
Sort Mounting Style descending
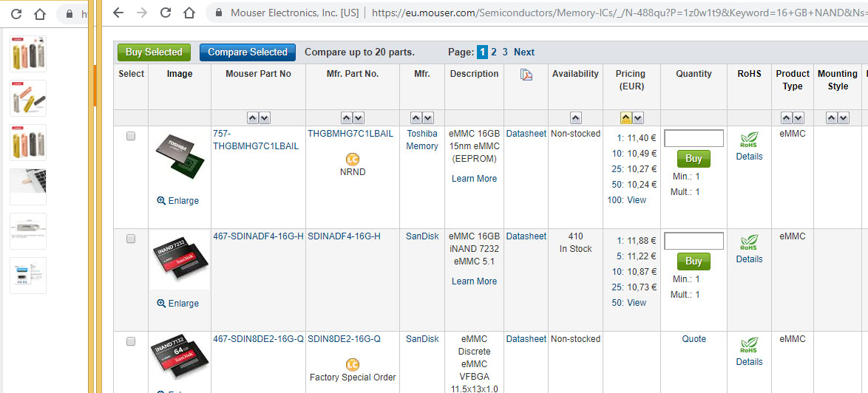[844, 117]
